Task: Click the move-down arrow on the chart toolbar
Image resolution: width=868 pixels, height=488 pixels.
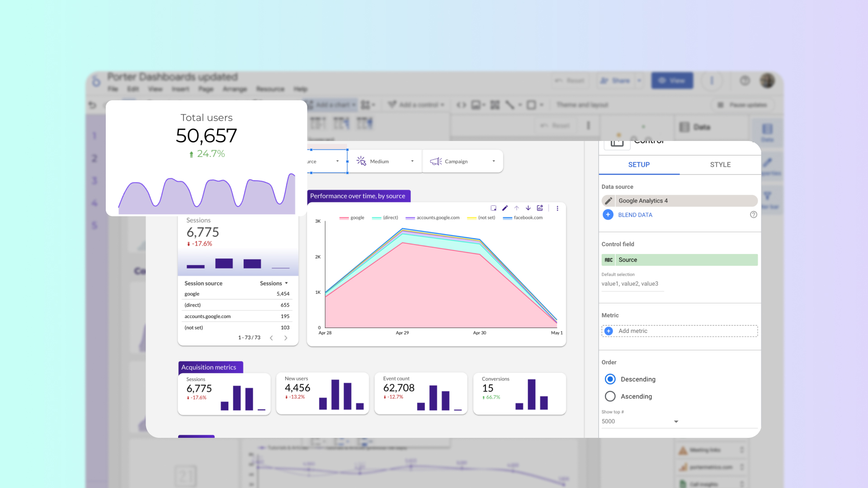Action: coord(528,208)
